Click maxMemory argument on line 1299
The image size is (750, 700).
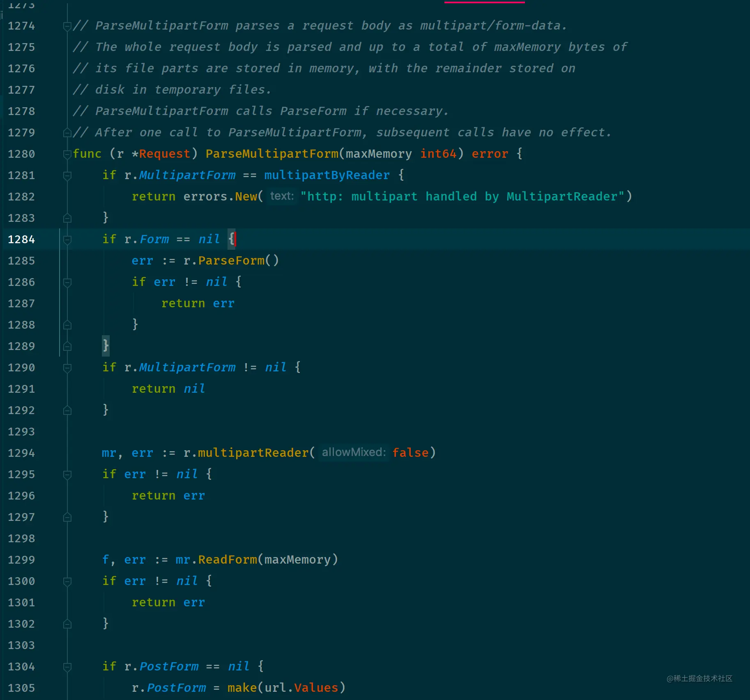coord(297,560)
